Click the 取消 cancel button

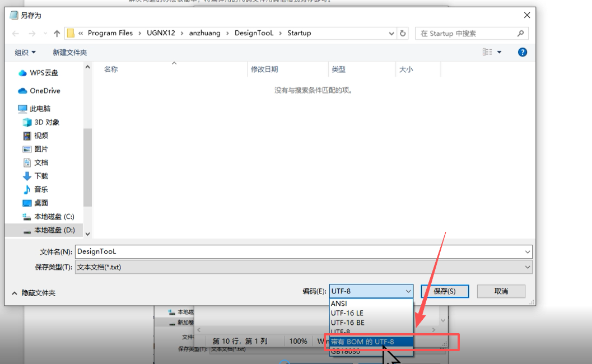coord(501,291)
